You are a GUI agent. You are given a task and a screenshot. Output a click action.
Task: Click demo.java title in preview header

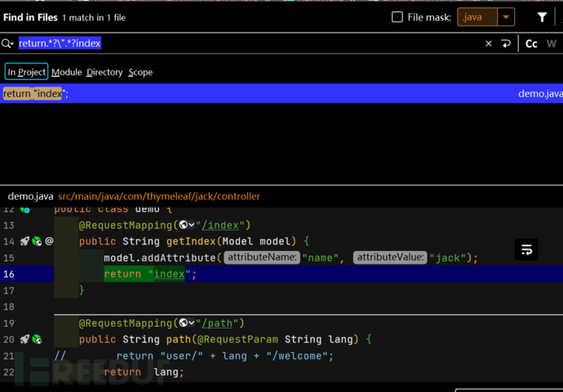tap(30, 196)
